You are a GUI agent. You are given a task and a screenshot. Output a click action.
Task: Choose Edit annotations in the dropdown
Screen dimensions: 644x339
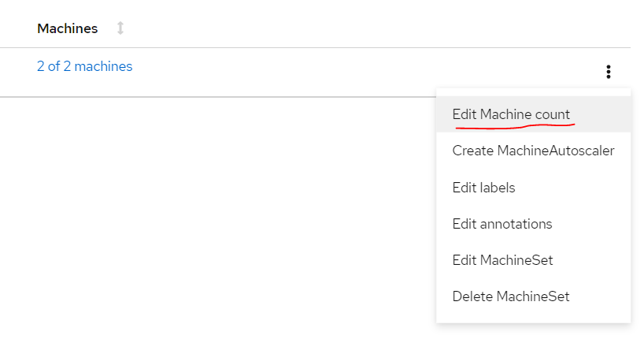tap(502, 224)
